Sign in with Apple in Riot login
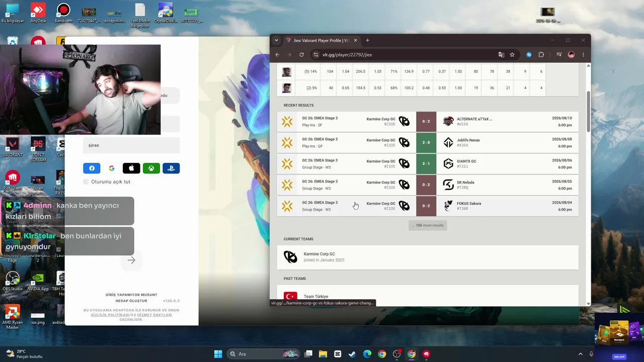 pos(131,168)
